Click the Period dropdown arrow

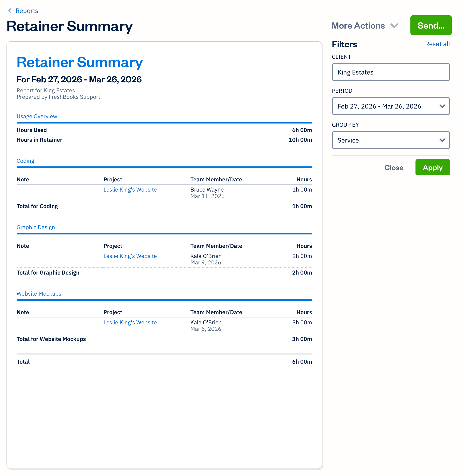[442, 106]
